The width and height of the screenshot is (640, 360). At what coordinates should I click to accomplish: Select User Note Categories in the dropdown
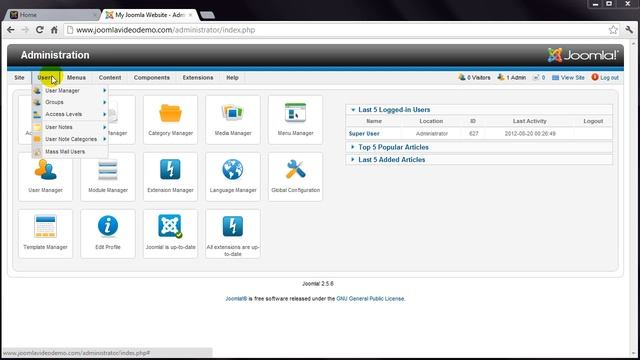(x=70, y=139)
